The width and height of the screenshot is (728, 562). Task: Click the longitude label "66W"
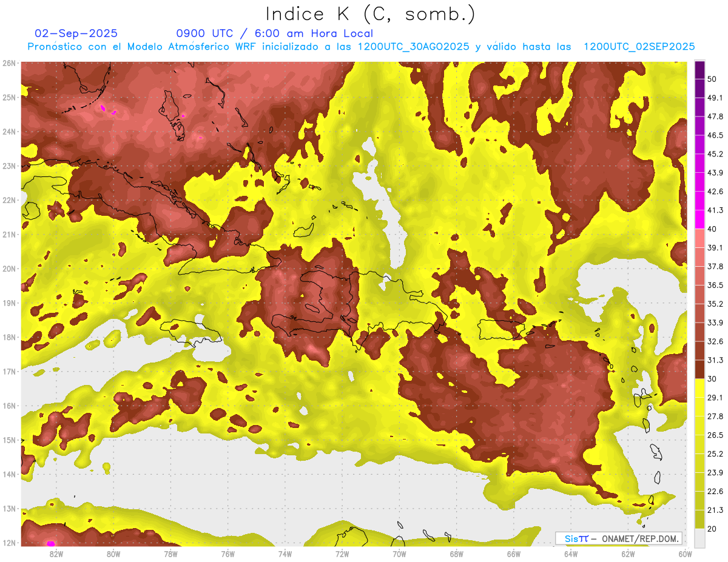[x=514, y=554]
